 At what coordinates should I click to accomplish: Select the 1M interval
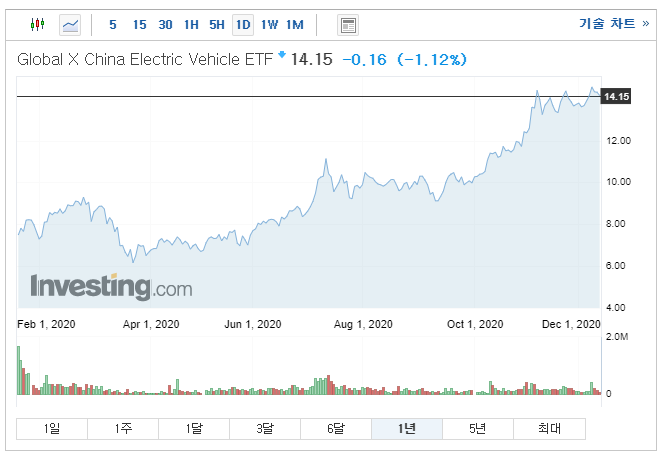[x=295, y=25]
